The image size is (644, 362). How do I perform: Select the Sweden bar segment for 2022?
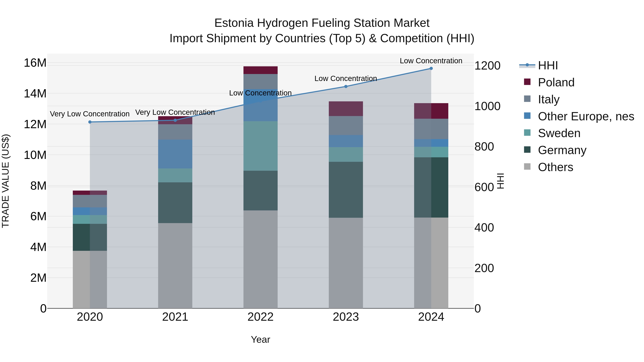(260, 146)
